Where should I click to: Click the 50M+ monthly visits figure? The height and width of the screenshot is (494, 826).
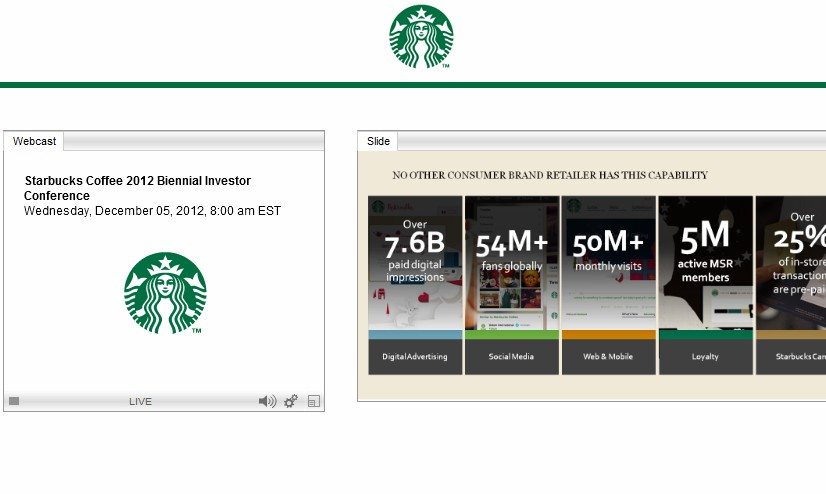[608, 251]
